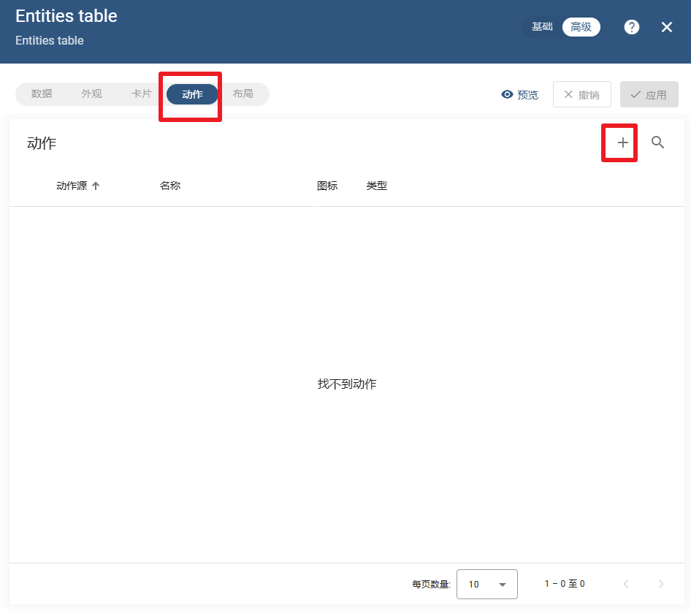Click the 1 – 0 至 0 range label
This screenshot has height=616, width=691.
(565, 584)
